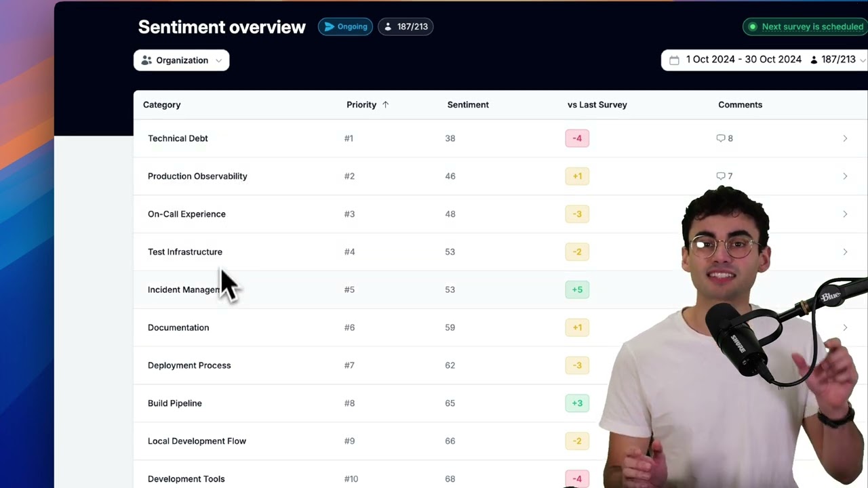Viewport: 868px width, 488px height.
Task: Open the 1 Oct 2024 - 30 Oct 2024 date range picker
Action: coord(764,60)
